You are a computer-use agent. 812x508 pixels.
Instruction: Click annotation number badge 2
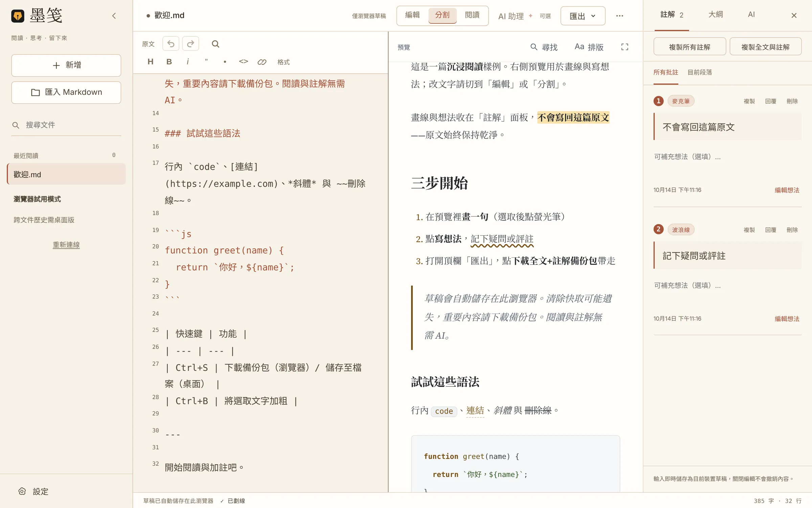click(x=658, y=230)
